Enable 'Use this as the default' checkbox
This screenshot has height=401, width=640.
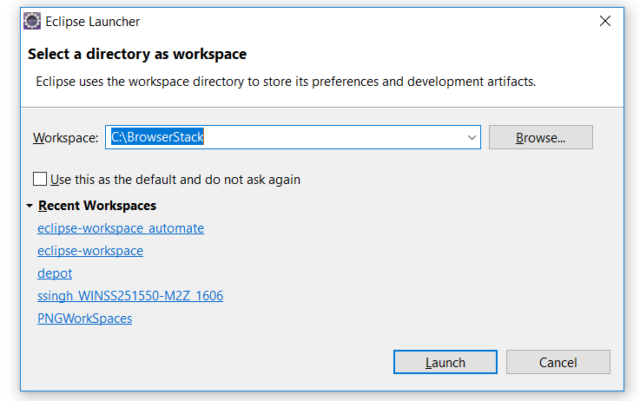40,179
